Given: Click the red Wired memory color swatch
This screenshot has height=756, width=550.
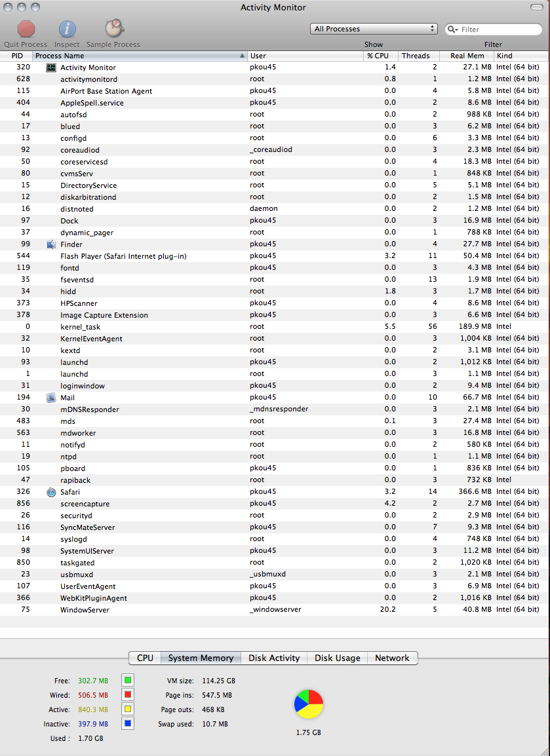Looking at the screenshot, I should (128, 695).
